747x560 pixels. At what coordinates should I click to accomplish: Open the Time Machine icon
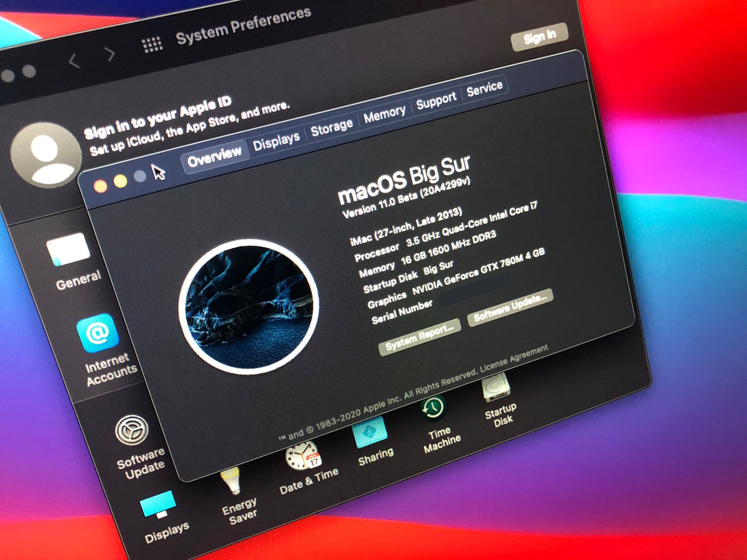point(433,408)
